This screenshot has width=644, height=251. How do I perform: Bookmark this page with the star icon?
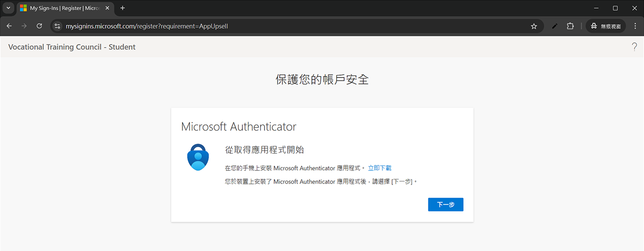click(534, 26)
